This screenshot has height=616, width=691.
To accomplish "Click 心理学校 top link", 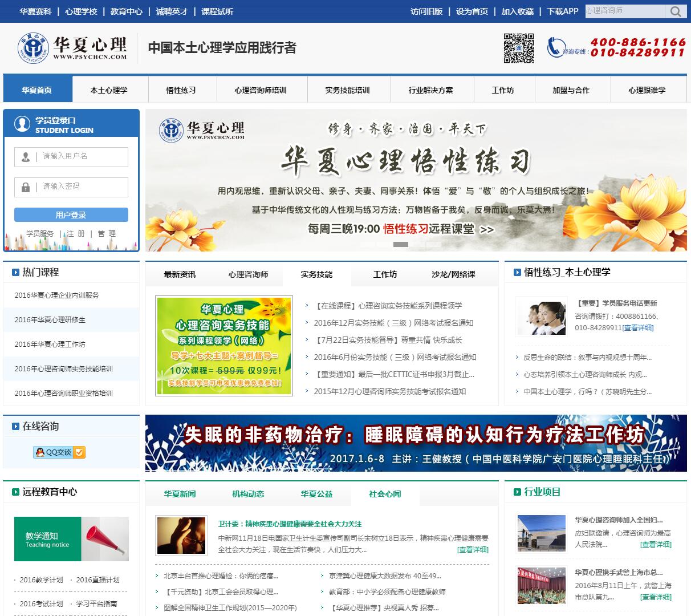I will coord(81,11).
